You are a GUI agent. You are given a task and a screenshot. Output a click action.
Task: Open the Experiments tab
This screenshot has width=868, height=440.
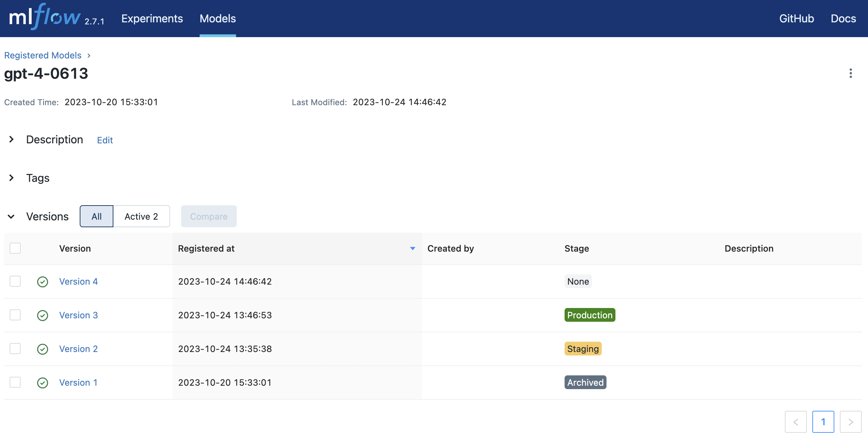(x=152, y=19)
